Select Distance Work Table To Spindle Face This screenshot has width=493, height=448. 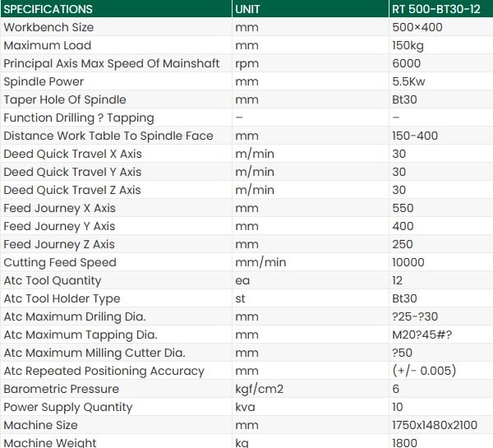(108, 136)
